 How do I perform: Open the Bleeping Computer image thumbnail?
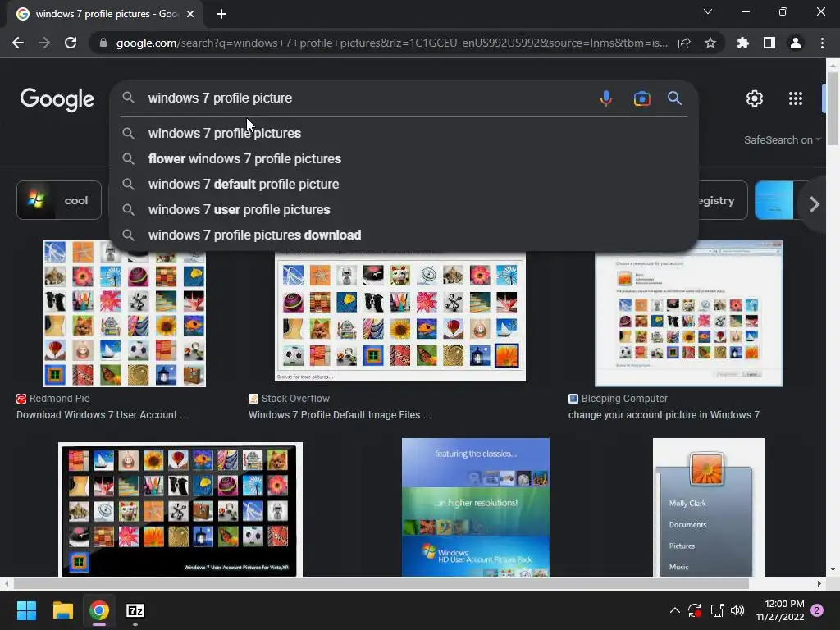[689, 313]
